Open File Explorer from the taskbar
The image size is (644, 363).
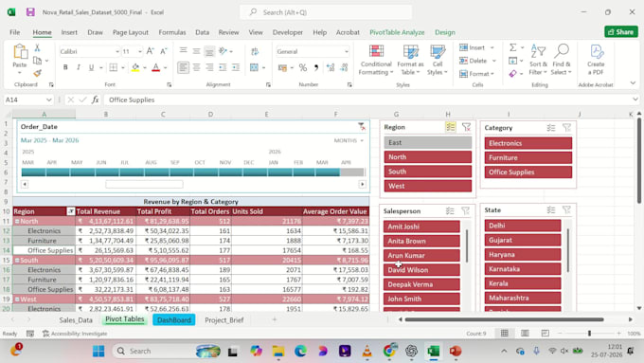[278, 351]
